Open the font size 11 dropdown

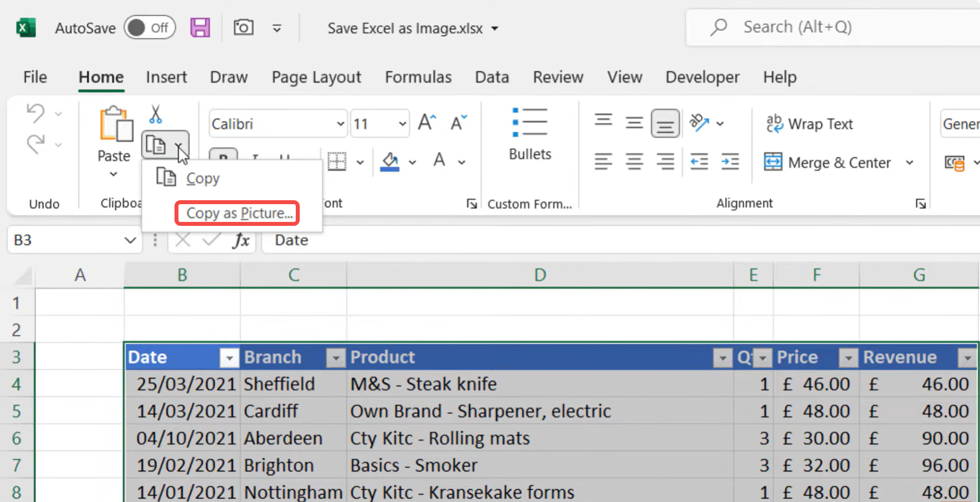(x=403, y=123)
